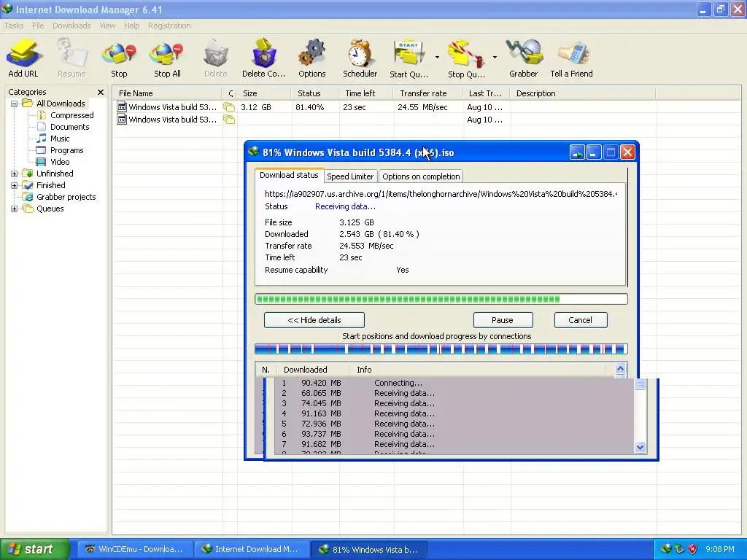Switch to the Speed Limiter tab
This screenshot has width=747, height=560.
coord(350,176)
